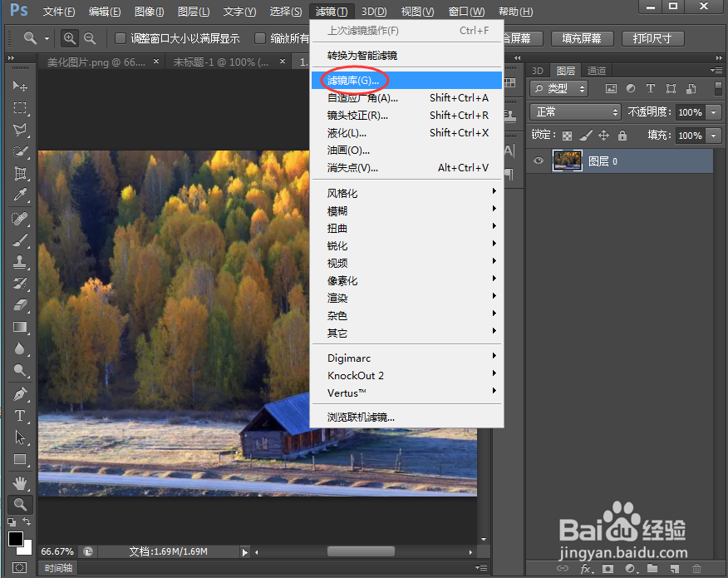Enable 缩放所有窗口 checkbox

tap(260, 38)
